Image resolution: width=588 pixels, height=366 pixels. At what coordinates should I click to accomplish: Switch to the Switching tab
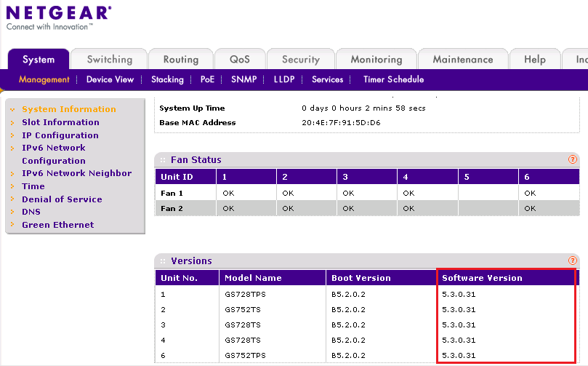110,60
